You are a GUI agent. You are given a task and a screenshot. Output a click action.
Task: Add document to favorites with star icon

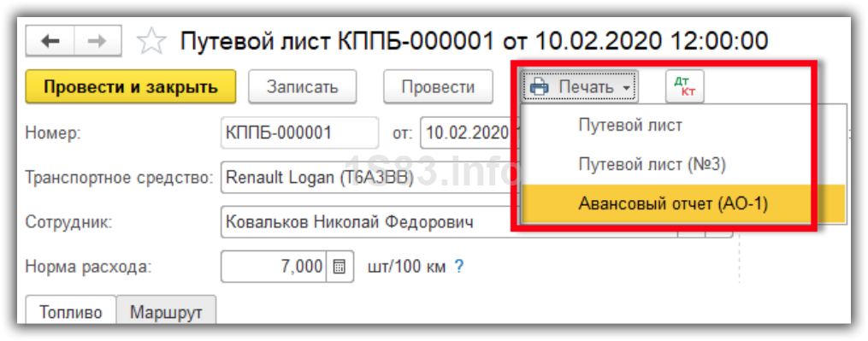click(151, 42)
